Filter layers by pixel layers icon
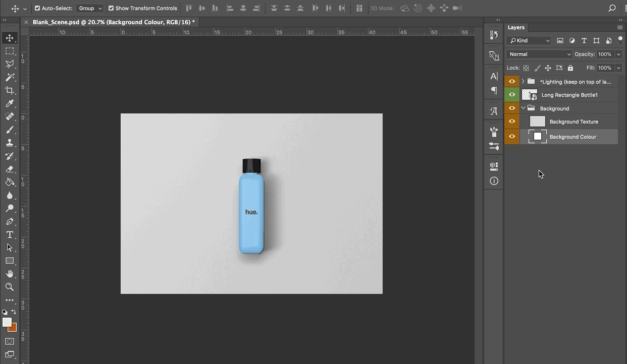This screenshot has width=627, height=364. click(x=560, y=41)
